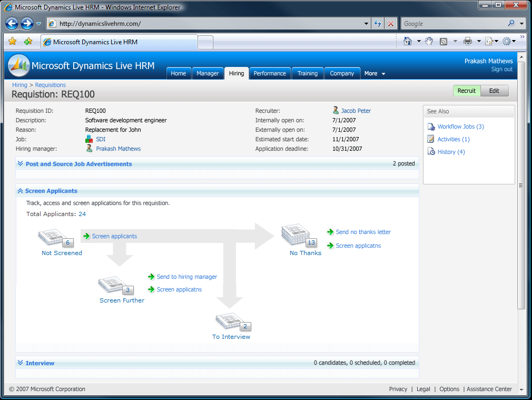Viewport: 532px width, 400px height.
Task: Open the Total Applicants 24 link
Action: coord(82,214)
